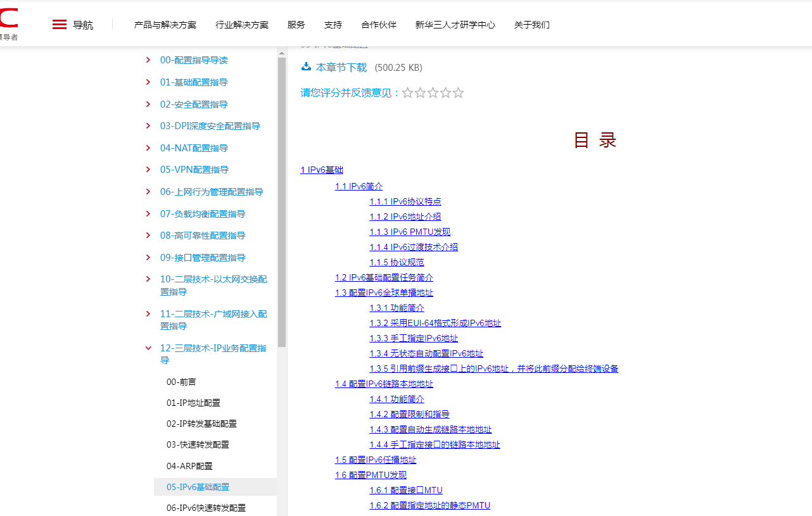Screen dimensions: 812x516
Task: Collapse the 12-三层技术-IP业务配置指导 chevron
Action: [148, 348]
